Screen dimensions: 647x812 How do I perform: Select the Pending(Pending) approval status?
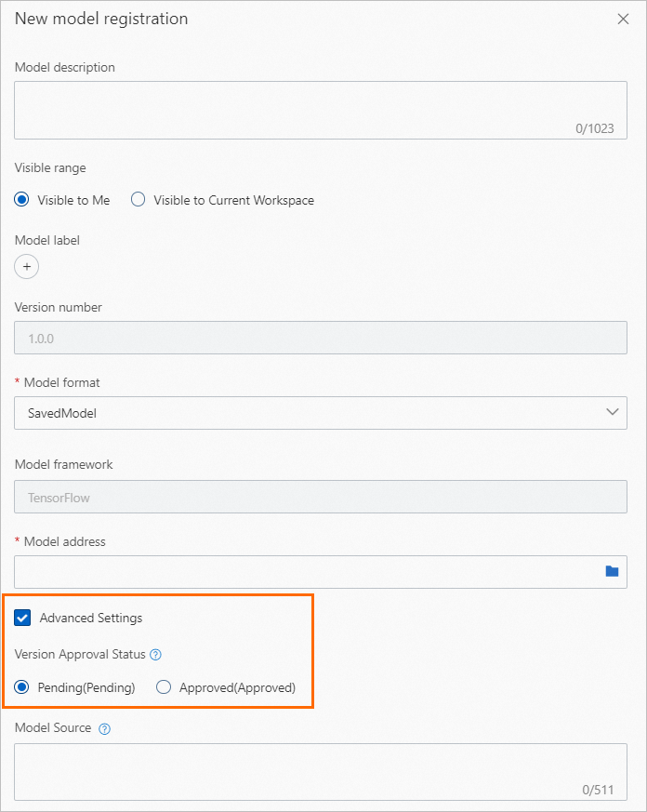pyautogui.click(x=22, y=688)
